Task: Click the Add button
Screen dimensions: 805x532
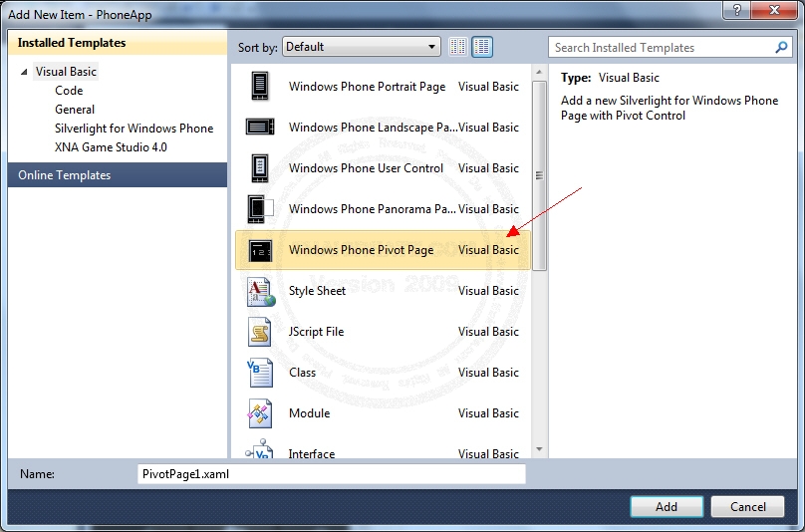Action: point(667,507)
